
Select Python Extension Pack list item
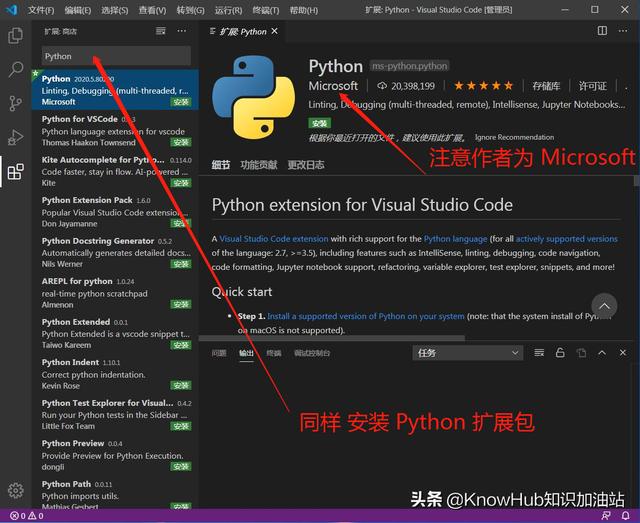click(115, 211)
